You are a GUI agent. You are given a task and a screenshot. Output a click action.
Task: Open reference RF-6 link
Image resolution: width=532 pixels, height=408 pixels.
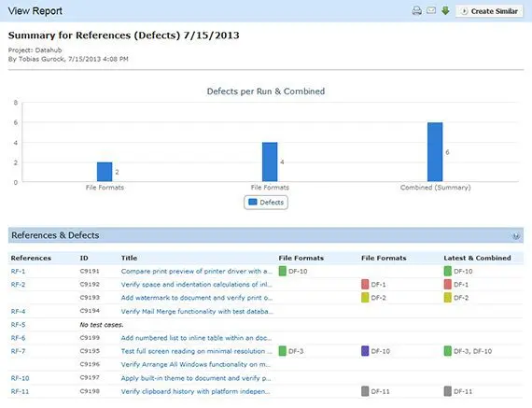point(18,338)
